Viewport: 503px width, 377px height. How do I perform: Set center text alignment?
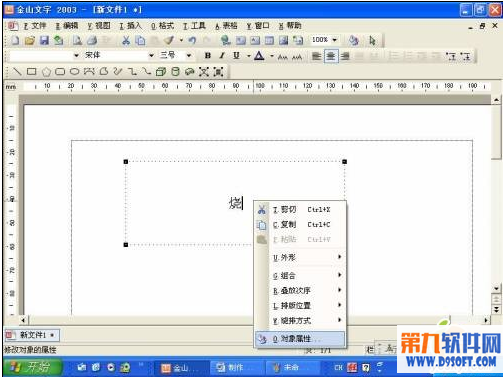pyautogui.click(x=331, y=56)
